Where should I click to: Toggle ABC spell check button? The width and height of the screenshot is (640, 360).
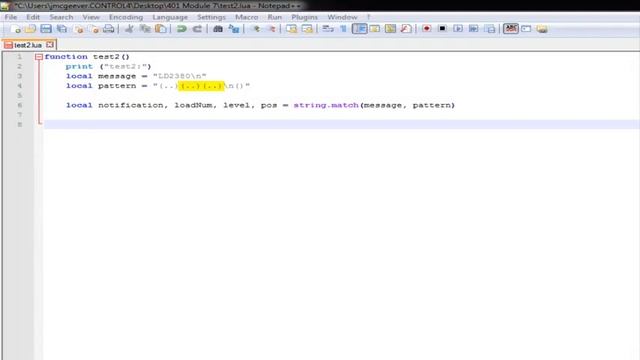(x=511, y=29)
